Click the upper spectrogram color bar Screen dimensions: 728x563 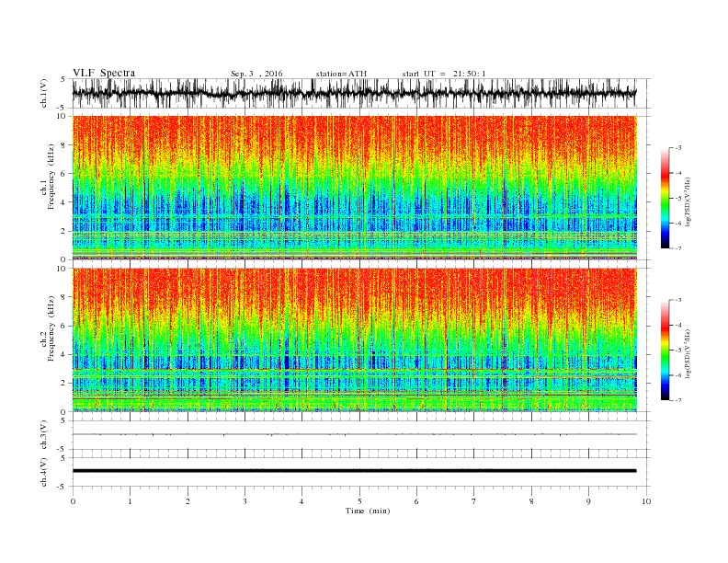pyautogui.click(x=665, y=198)
